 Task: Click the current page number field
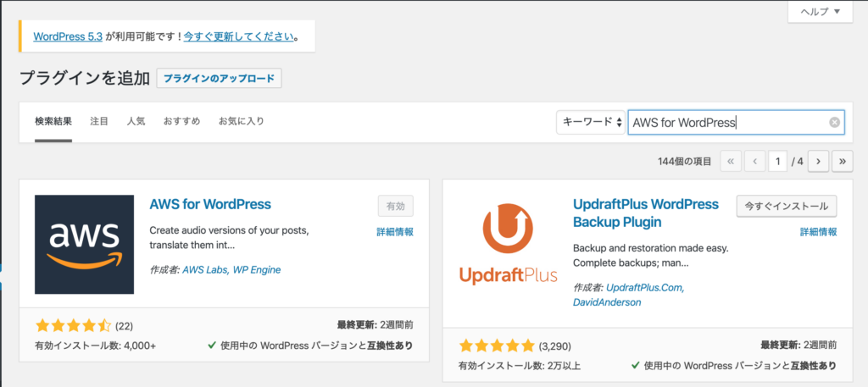coord(778,162)
